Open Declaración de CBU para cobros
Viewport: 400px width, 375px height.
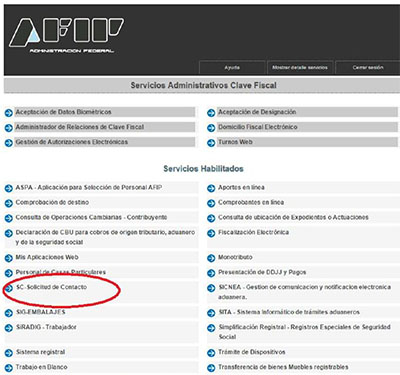point(105,237)
